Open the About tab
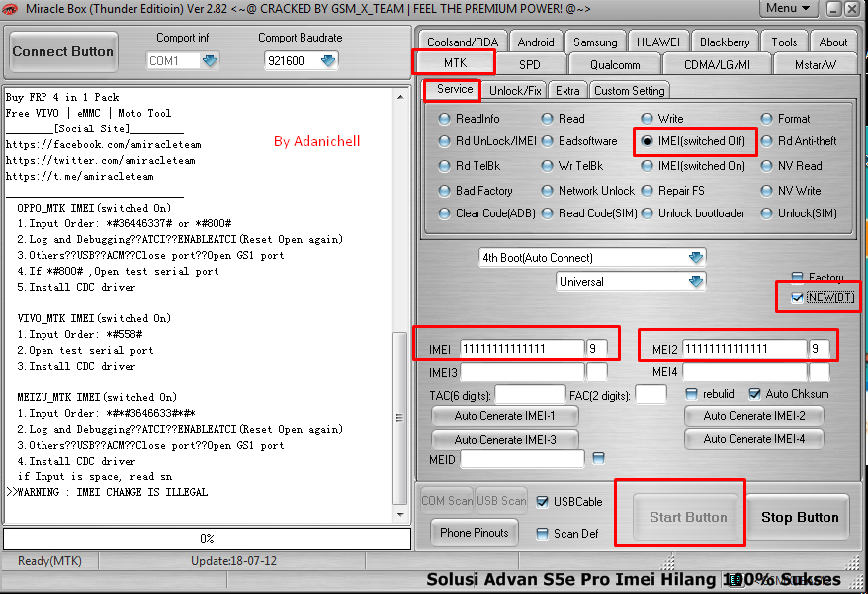This screenshot has height=594, width=868. tap(832, 42)
